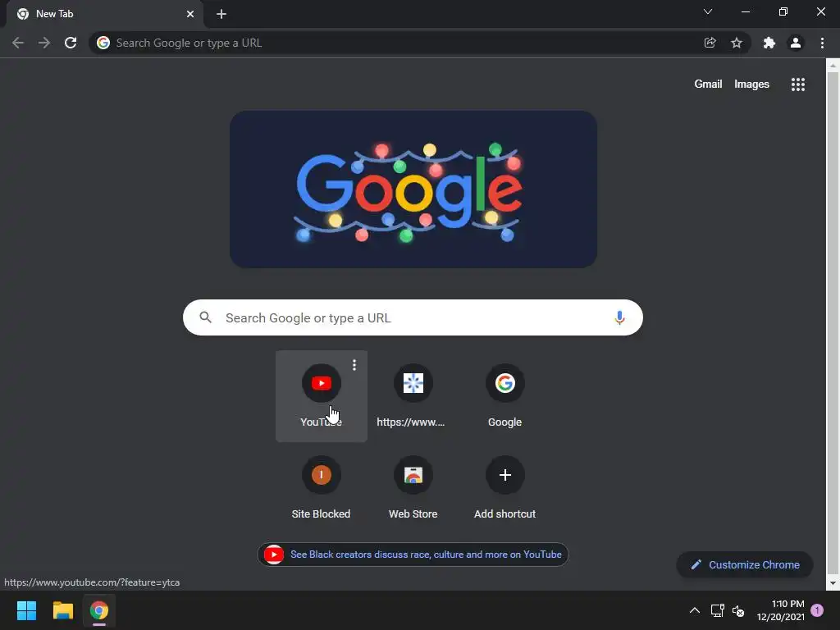
Task: Open File Explorer from taskbar
Action: pos(62,610)
